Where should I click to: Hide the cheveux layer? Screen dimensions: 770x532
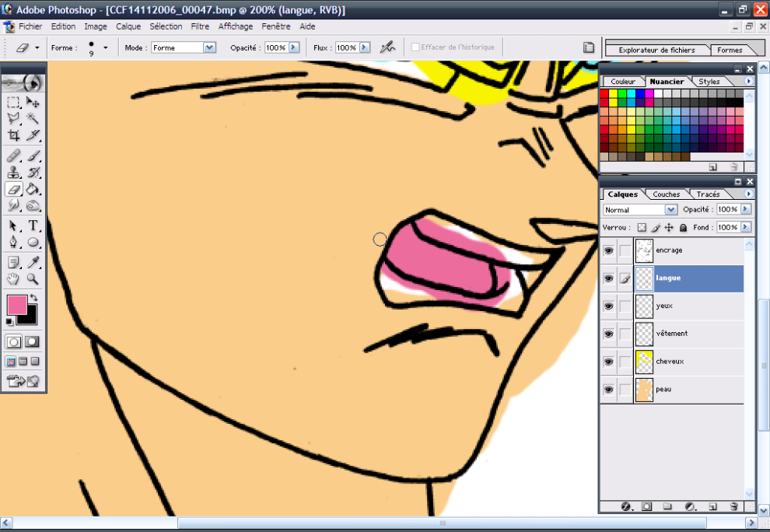pos(608,362)
